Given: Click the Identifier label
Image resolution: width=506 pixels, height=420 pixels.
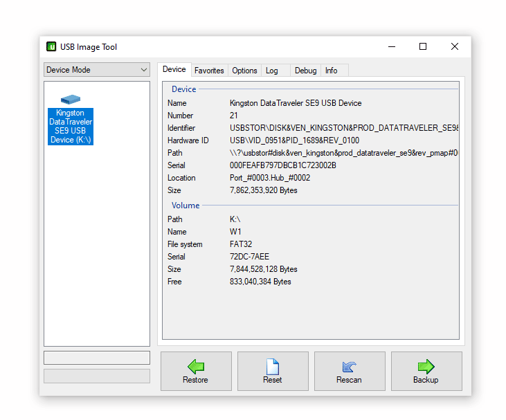Looking at the screenshot, I should (x=181, y=128).
